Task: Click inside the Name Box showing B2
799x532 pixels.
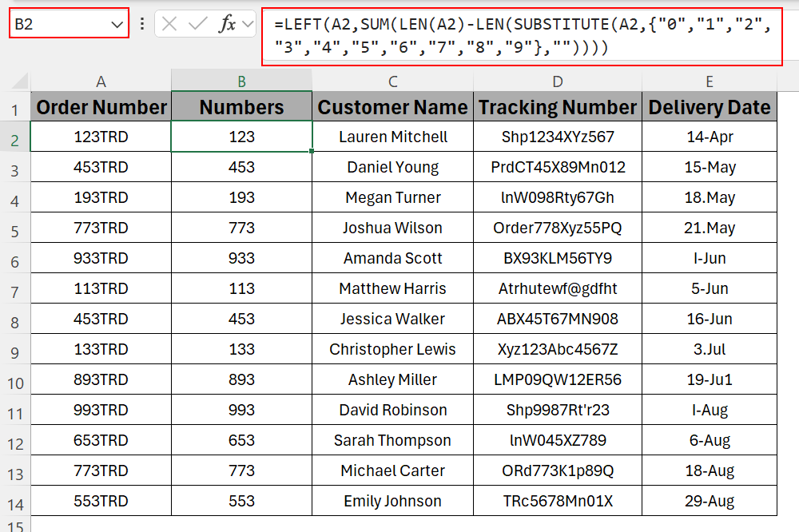Action: [x=56, y=24]
